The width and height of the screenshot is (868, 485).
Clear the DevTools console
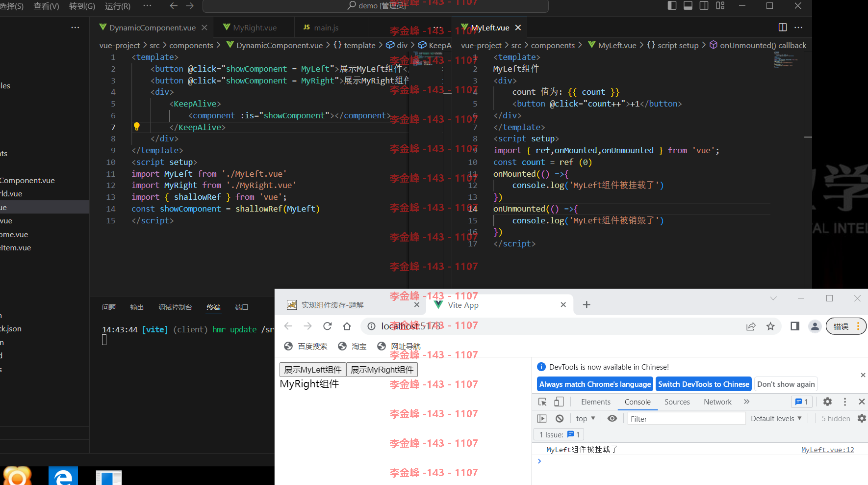pyautogui.click(x=560, y=418)
